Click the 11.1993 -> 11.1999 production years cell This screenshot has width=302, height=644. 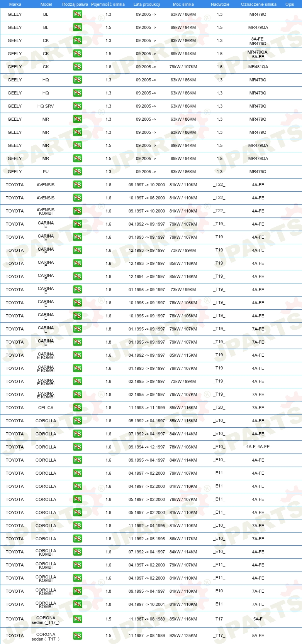[x=147, y=408]
